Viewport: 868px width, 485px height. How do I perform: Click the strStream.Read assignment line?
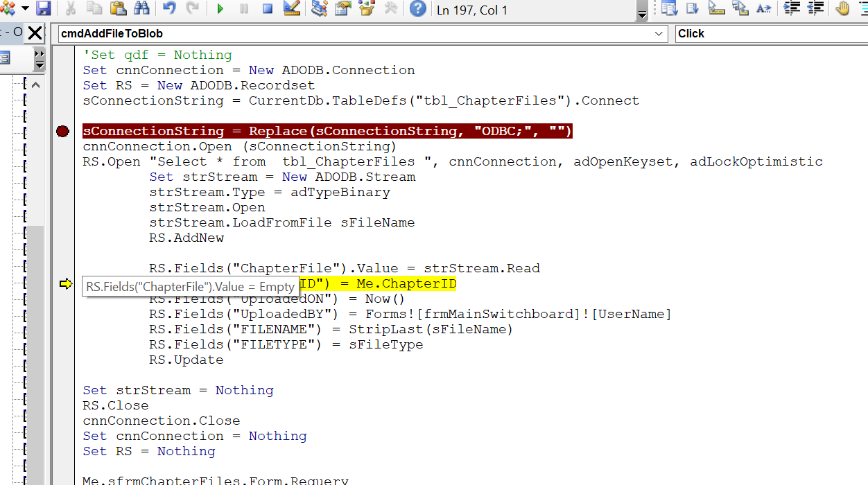345,268
